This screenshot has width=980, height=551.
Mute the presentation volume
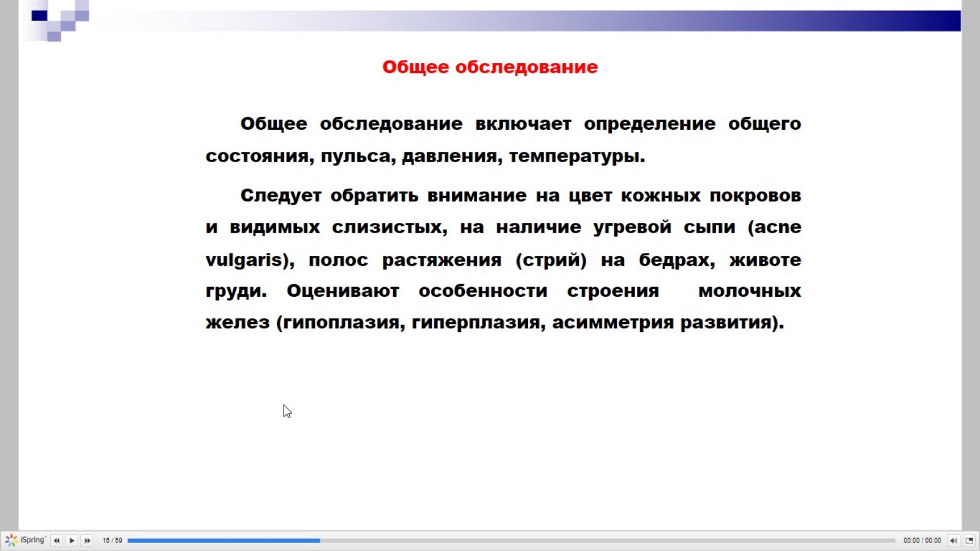tap(954, 541)
